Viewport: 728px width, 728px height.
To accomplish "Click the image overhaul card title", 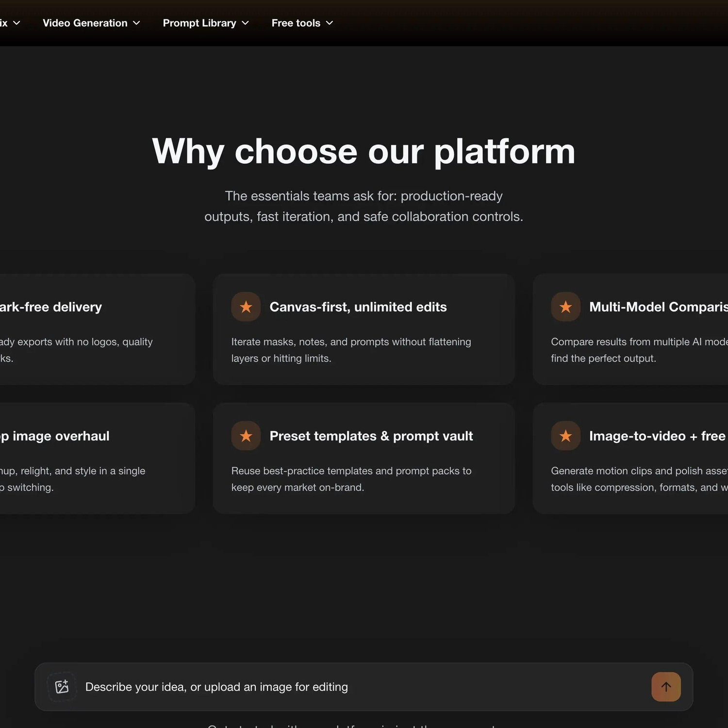I will (54, 436).
